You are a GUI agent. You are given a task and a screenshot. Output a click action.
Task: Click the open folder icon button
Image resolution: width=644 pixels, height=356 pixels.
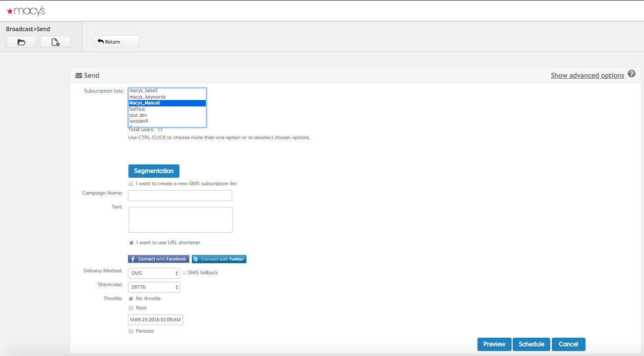click(21, 42)
